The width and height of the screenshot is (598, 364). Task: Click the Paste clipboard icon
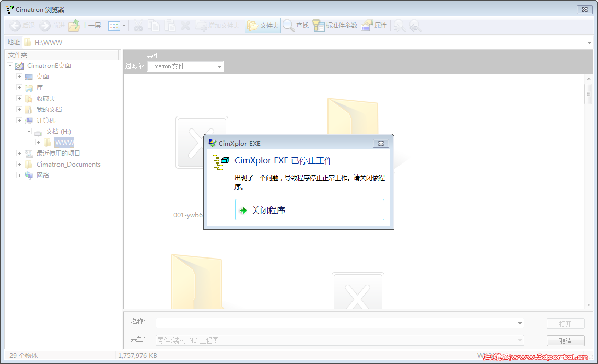[x=170, y=26]
